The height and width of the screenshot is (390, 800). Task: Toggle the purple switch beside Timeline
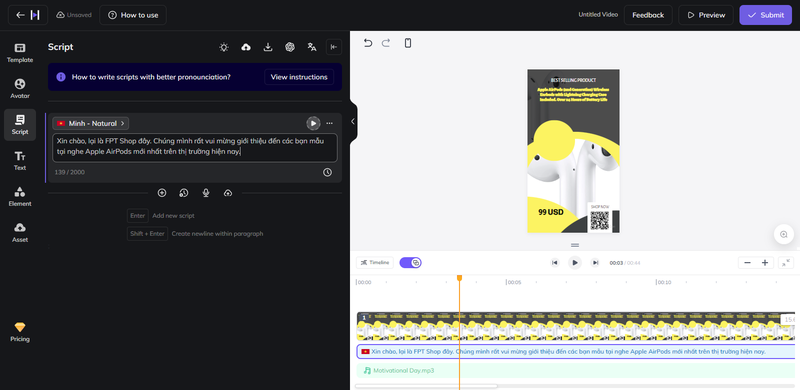tap(411, 262)
